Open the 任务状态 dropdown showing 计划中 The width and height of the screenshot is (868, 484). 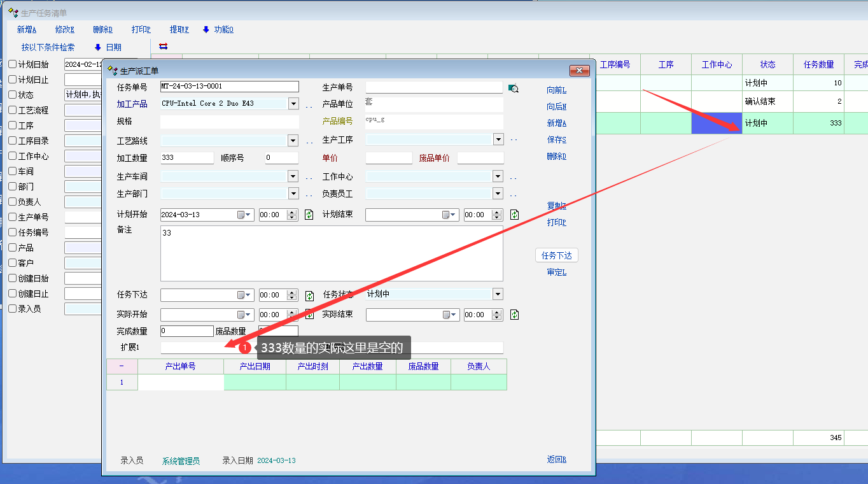point(498,294)
